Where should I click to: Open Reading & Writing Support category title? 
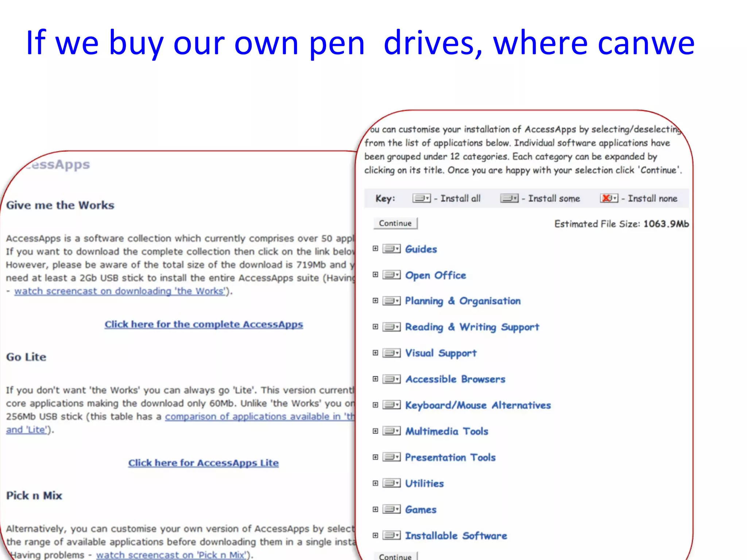pyautogui.click(x=472, y=327)
